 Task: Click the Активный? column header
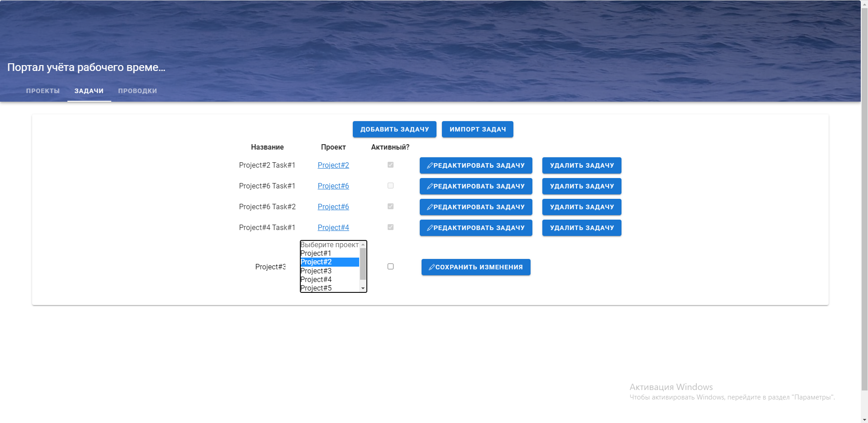[390, 147]
